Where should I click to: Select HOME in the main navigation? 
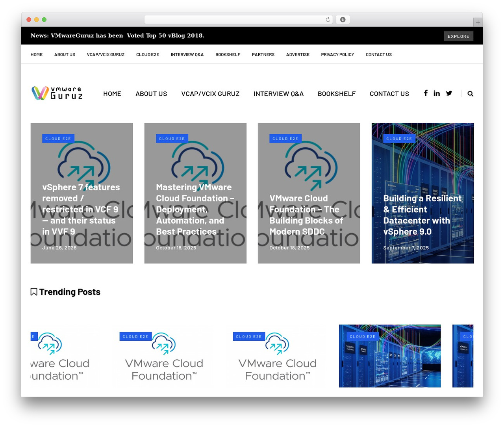(112, 94)
